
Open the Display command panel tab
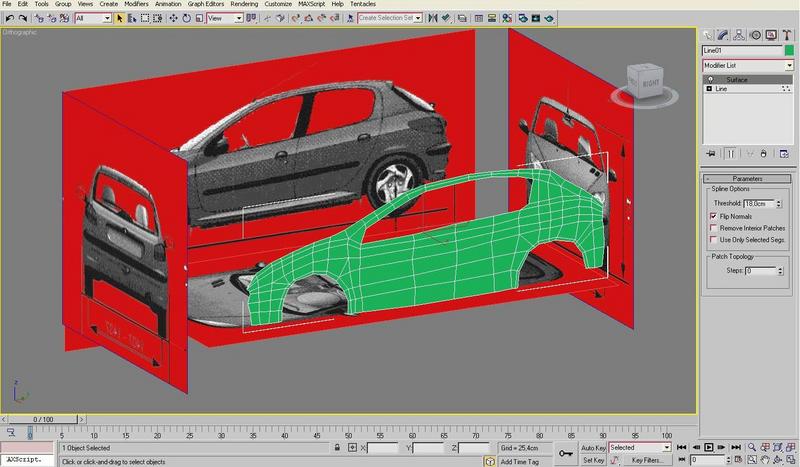click(x=771, y=35)
